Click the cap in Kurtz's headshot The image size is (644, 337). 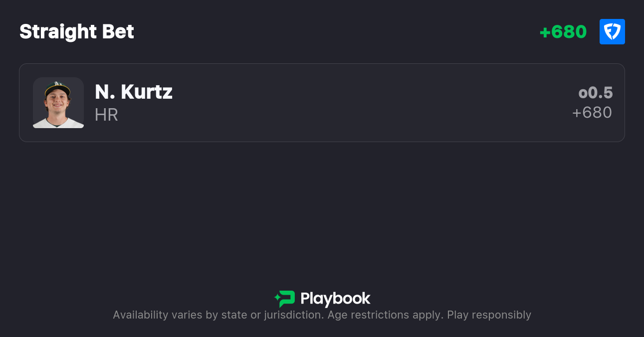(57, 88)
